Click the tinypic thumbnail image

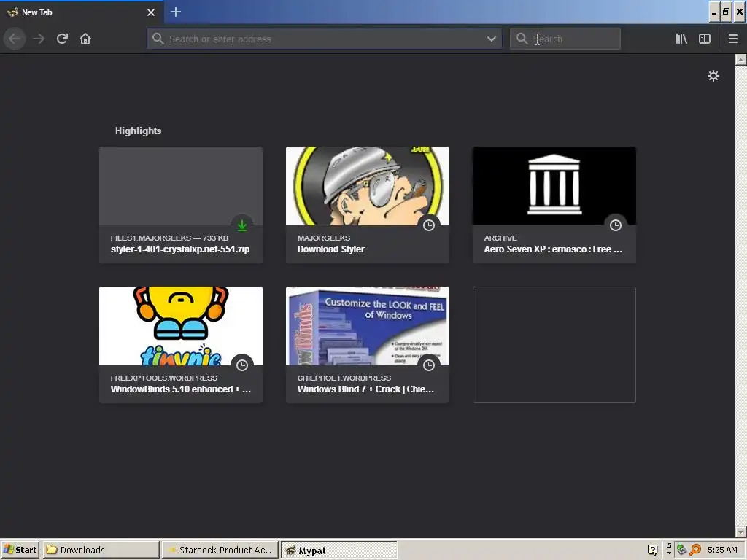point(181,326)
